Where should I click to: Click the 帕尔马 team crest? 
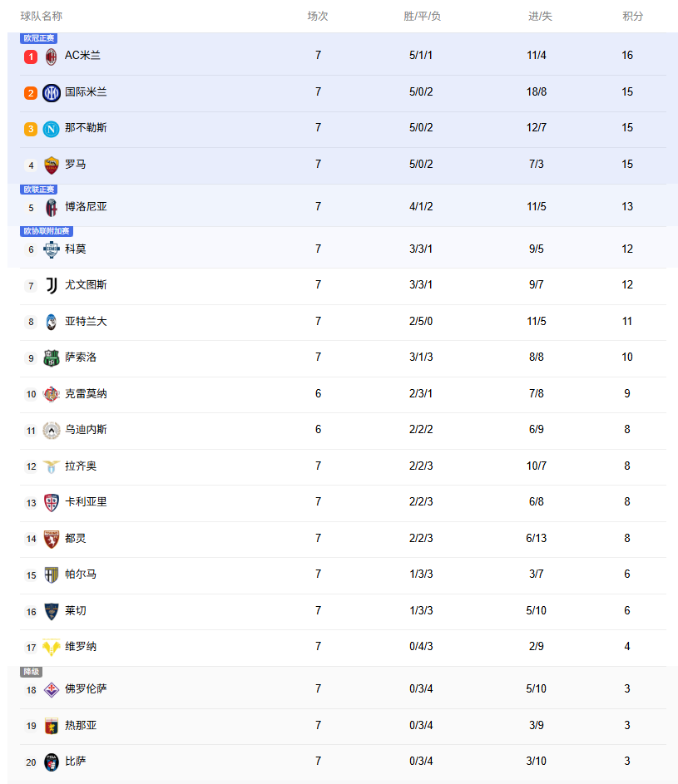pos(52,574)
